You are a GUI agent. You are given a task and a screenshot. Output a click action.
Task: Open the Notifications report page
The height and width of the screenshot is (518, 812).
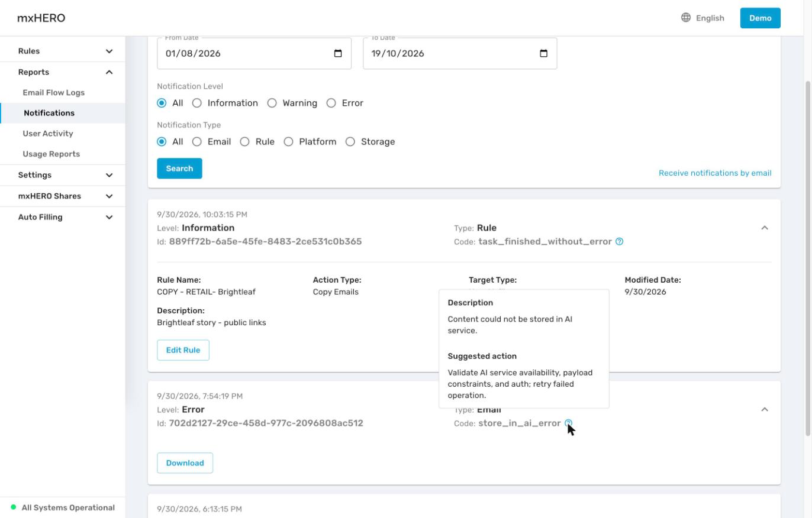63,113
